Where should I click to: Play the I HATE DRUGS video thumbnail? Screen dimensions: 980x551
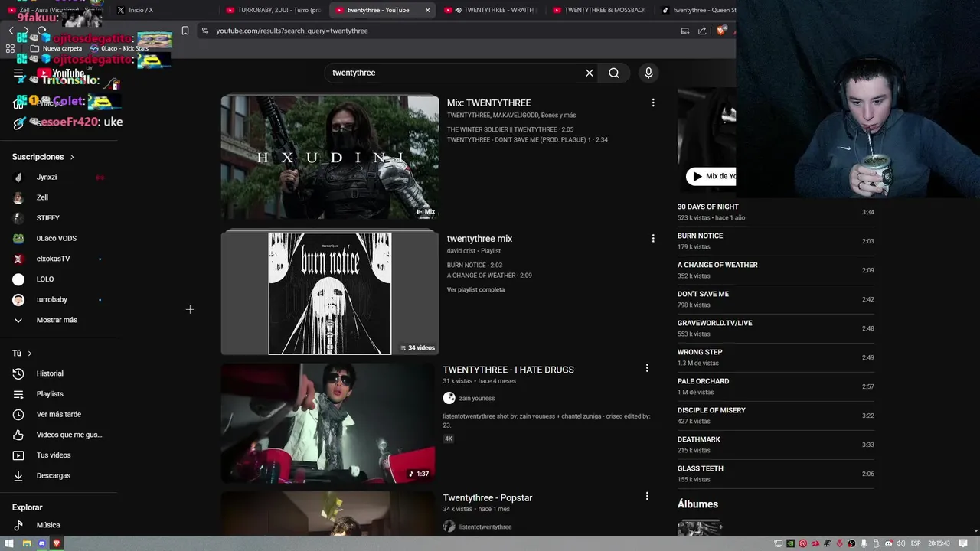point(328,422)
